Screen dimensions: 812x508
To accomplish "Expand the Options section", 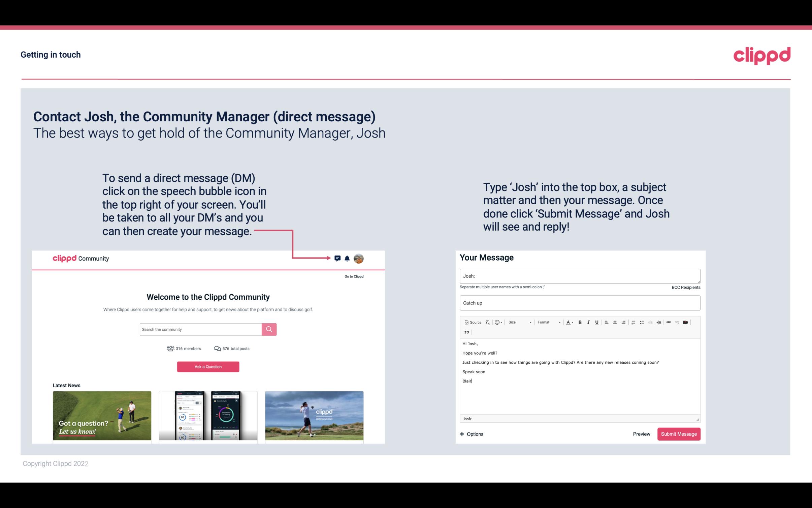I will click(470, 434).
